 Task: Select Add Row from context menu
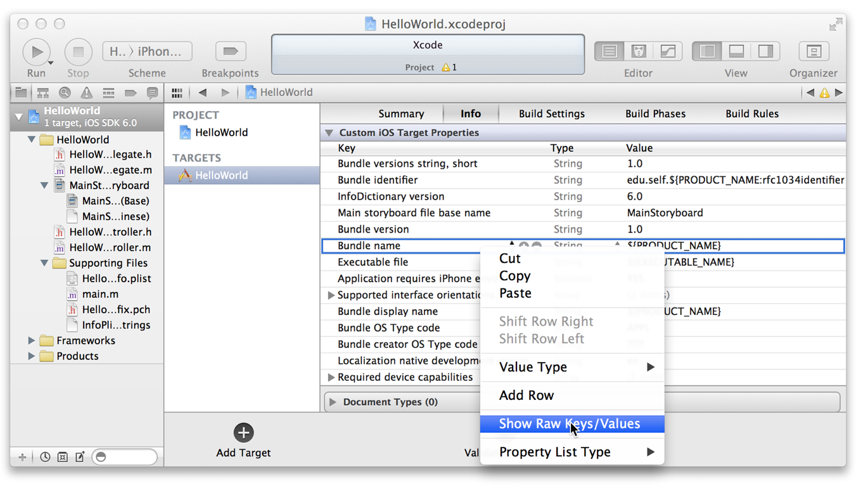526,396
